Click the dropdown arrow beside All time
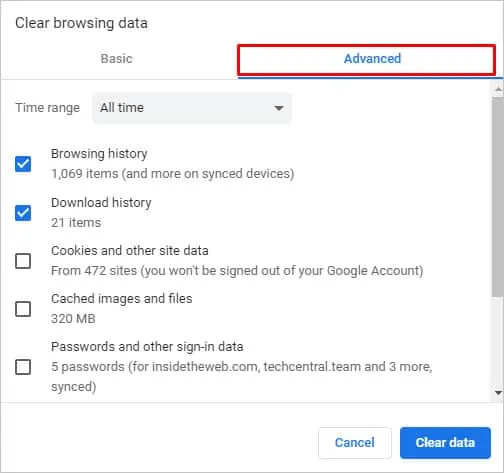 (x=279, y=108)
